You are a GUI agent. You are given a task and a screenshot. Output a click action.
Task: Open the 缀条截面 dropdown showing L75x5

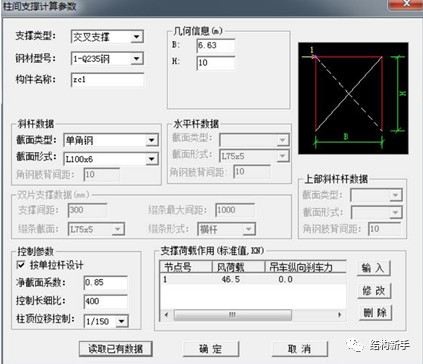tap(96, 229)
